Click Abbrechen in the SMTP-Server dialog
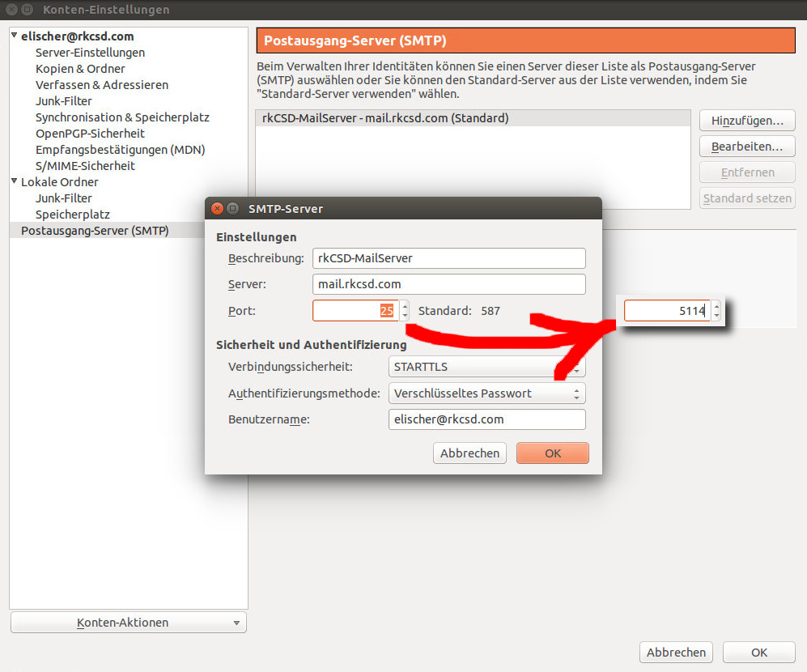807x672 pixels. 470,453
